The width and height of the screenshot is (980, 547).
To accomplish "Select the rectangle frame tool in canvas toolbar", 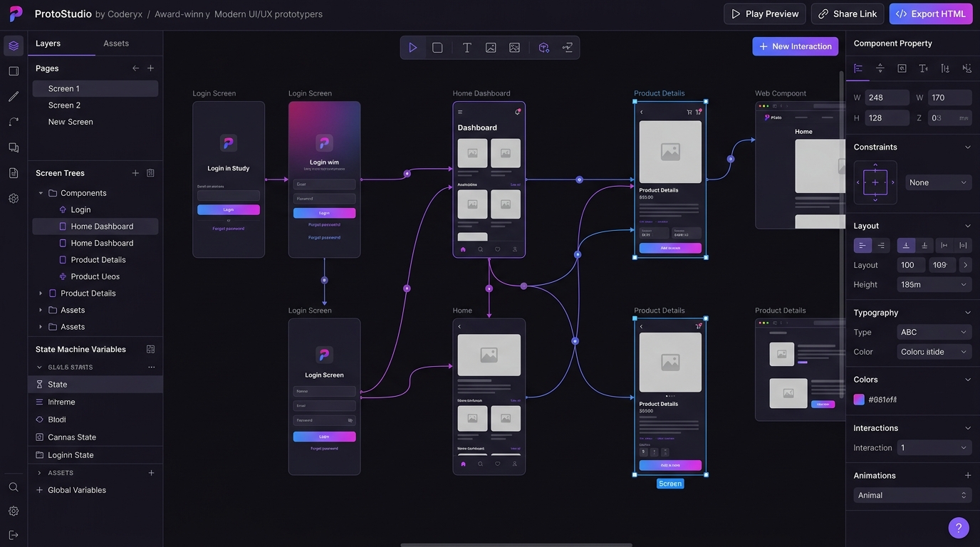I will (437, 48).
